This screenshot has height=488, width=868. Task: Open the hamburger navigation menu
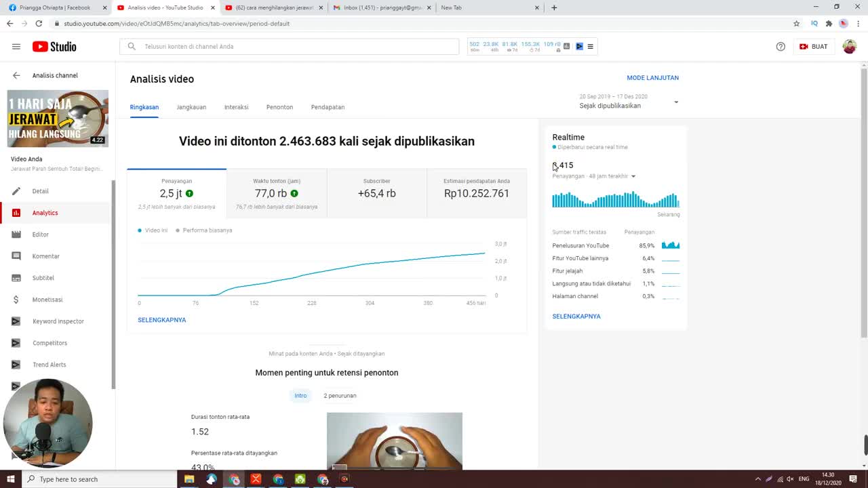tap(16, 47)
